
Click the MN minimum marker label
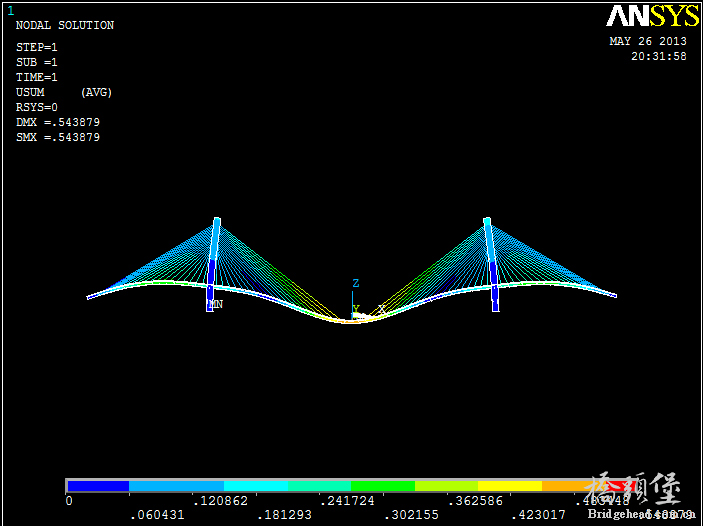pos(216,304)
